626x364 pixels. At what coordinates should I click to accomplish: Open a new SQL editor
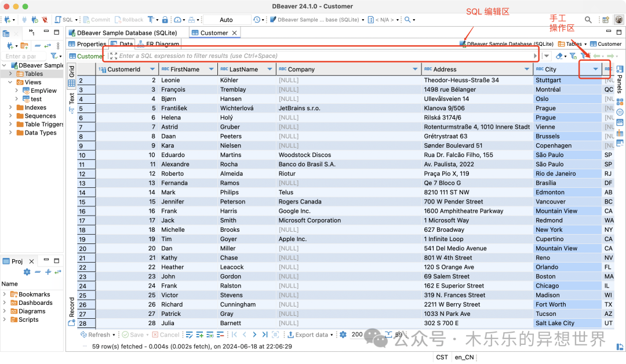pyautogui.click(x=64, y=20)
